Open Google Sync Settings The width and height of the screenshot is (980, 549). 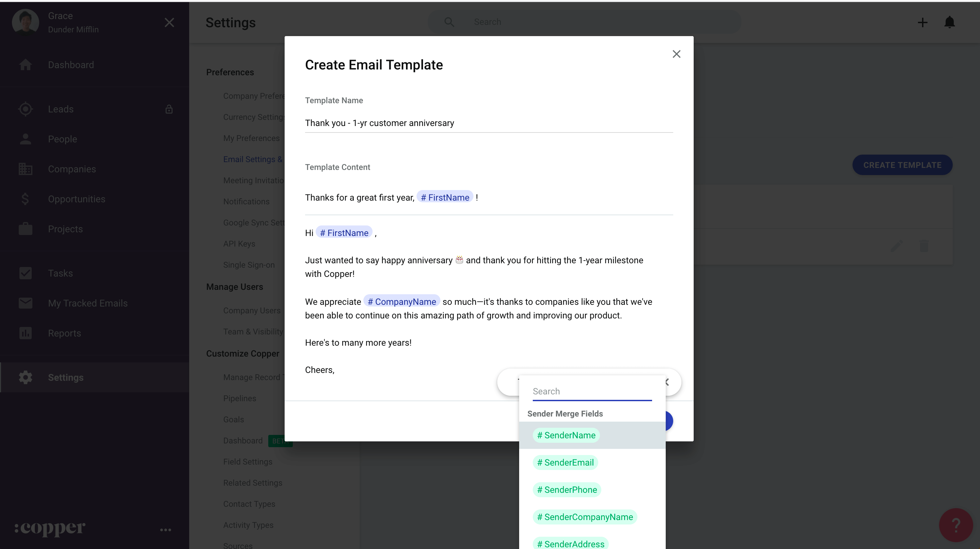(254, 222)
